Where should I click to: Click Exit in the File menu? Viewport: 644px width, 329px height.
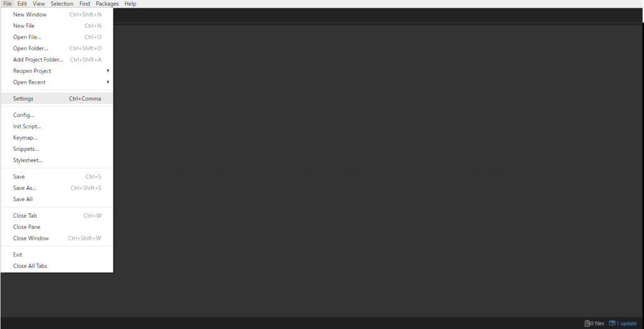point(57,255)
